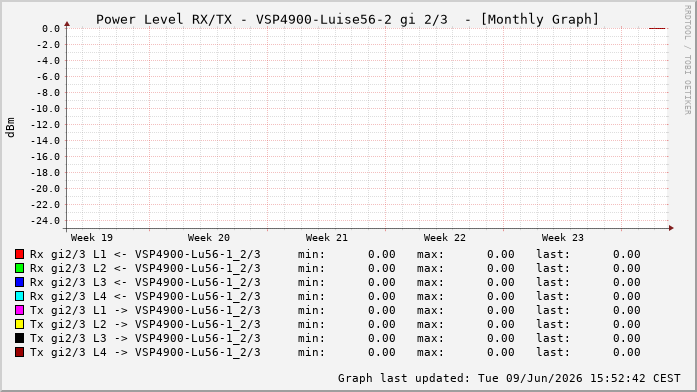697x392 pixels.
Task: Click legend label Rx gi2/3 L3 <- VSP4900-Lu56-1_2/3
Action: coord(145,283)
